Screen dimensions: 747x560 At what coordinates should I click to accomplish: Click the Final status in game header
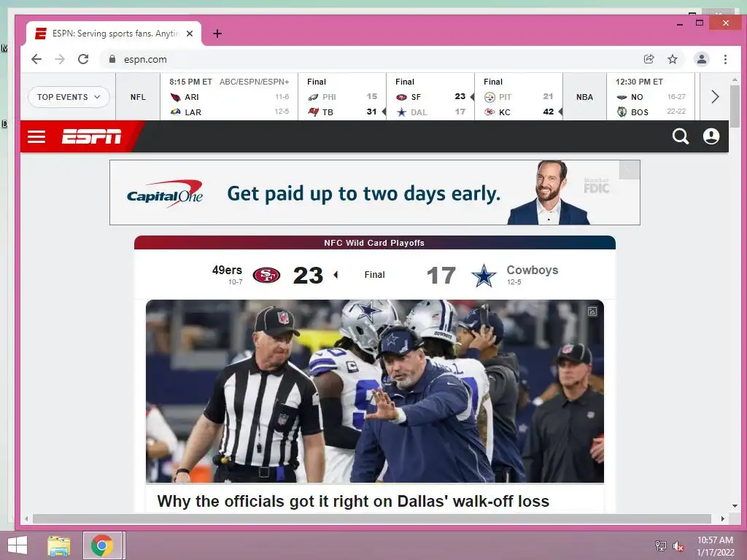[374, 275]
